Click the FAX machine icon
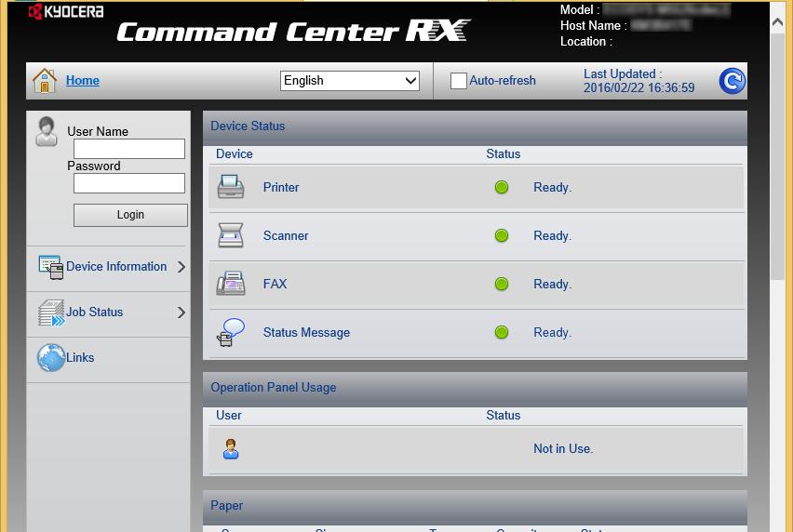793x532 pixels. (x=231, y=284)
